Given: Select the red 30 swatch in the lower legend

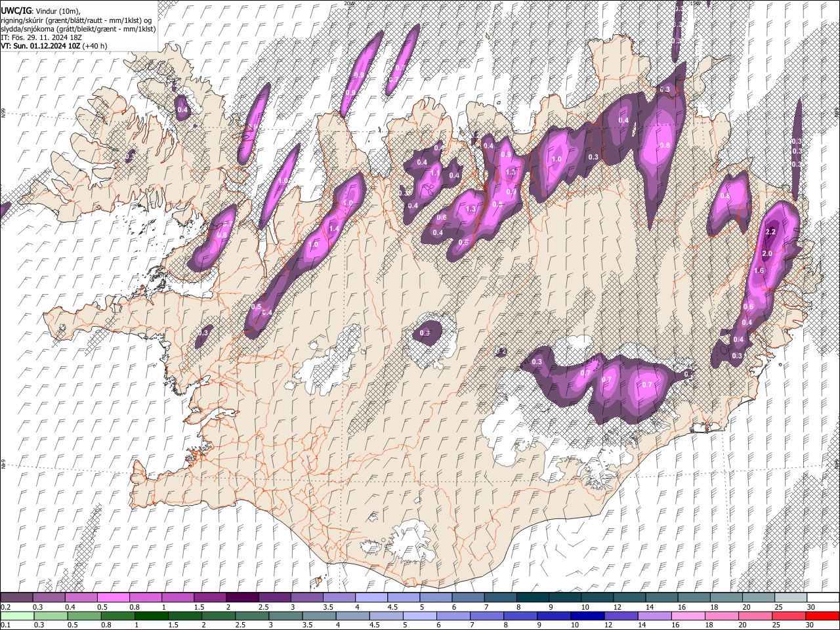Looking at the screenshot, I should pos(823,616).
